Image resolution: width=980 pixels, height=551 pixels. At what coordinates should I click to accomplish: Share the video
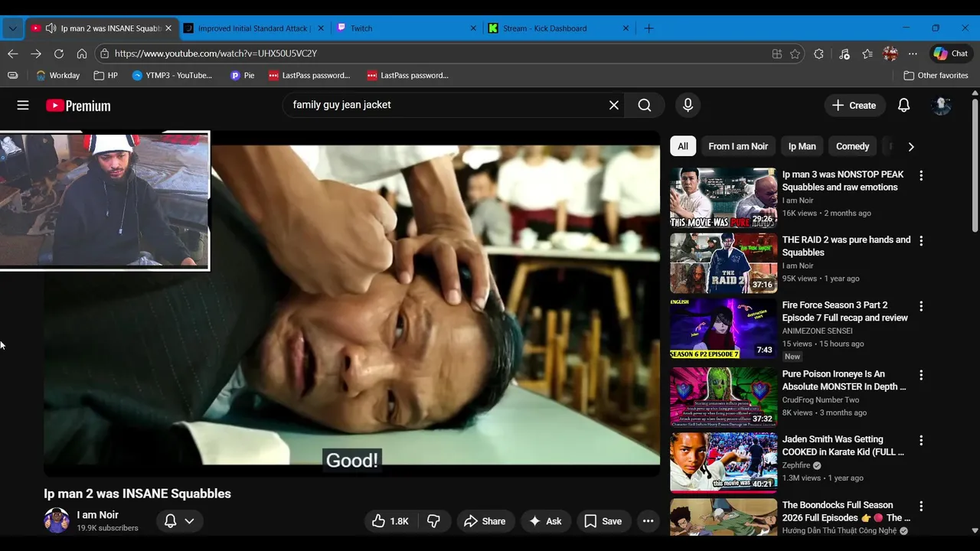point(485,521)
